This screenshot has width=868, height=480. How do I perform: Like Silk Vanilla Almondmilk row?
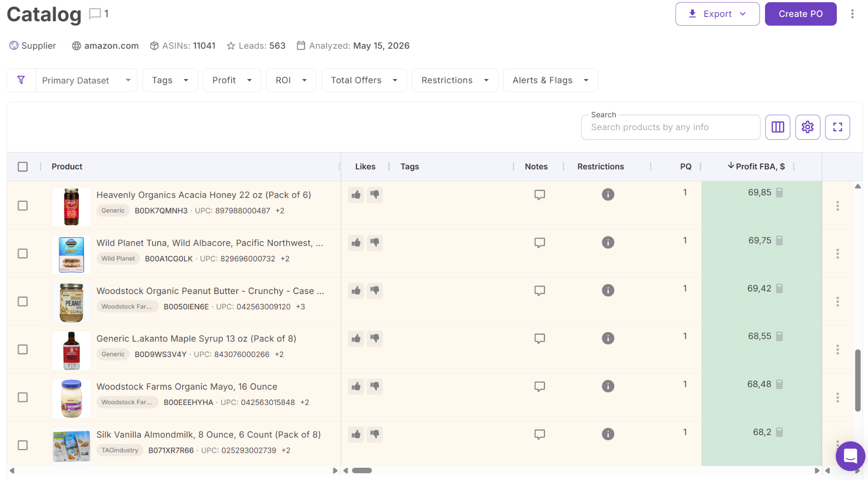[x=356, y=434]
